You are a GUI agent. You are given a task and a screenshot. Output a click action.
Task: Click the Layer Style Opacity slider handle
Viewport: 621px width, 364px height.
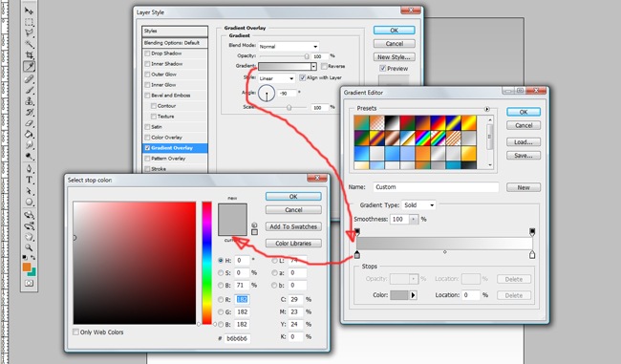point(307,56)
